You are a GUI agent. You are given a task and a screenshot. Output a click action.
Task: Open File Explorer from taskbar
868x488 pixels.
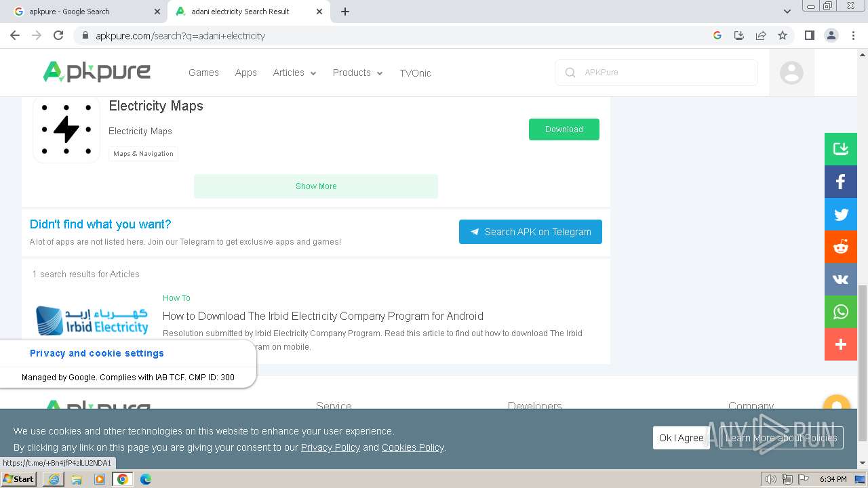coord(77,479)
